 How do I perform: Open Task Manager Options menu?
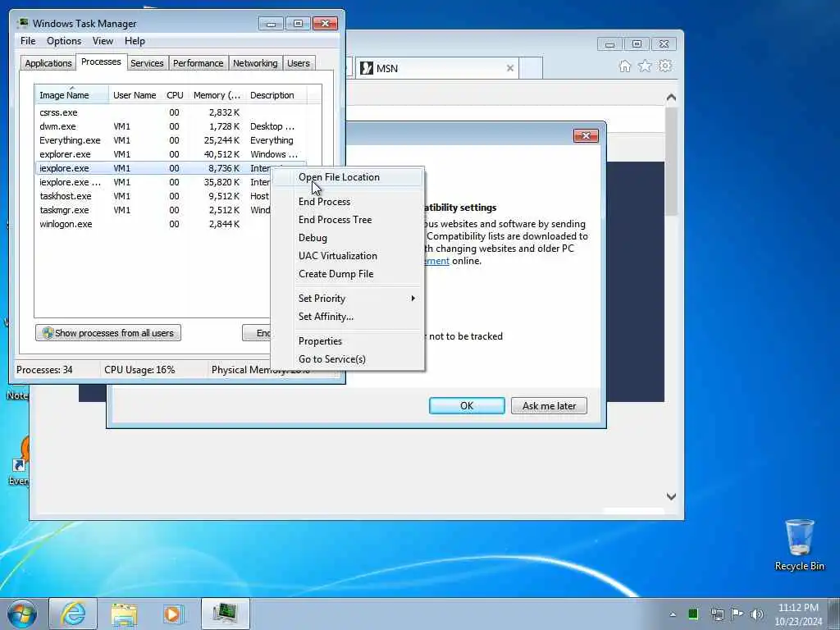click(x=64, y=41)
